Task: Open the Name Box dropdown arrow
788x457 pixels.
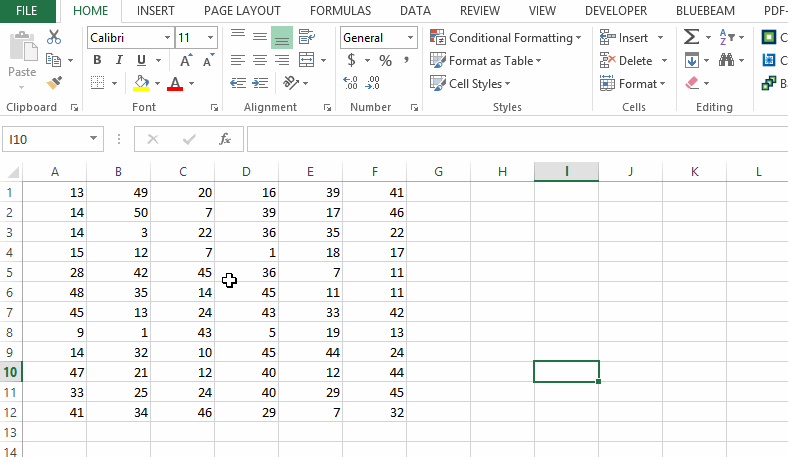Action: [x=94, y=139]
